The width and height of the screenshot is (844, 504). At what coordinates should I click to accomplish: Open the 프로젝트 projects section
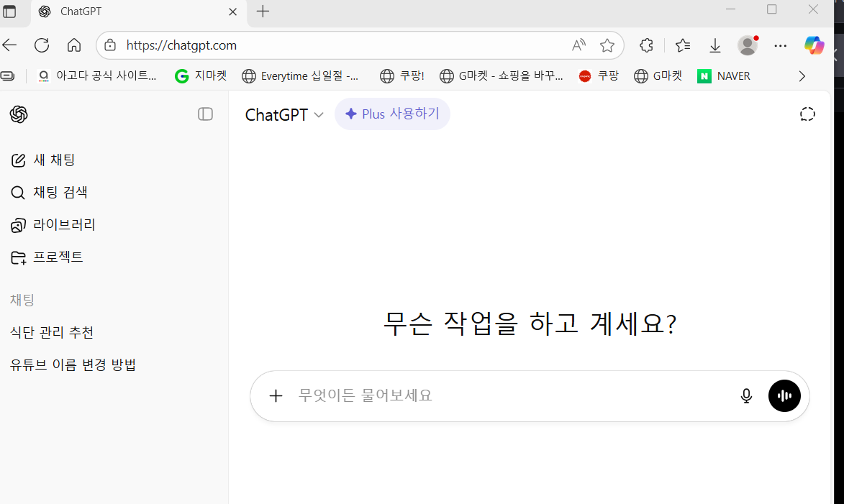coord(47,257)
